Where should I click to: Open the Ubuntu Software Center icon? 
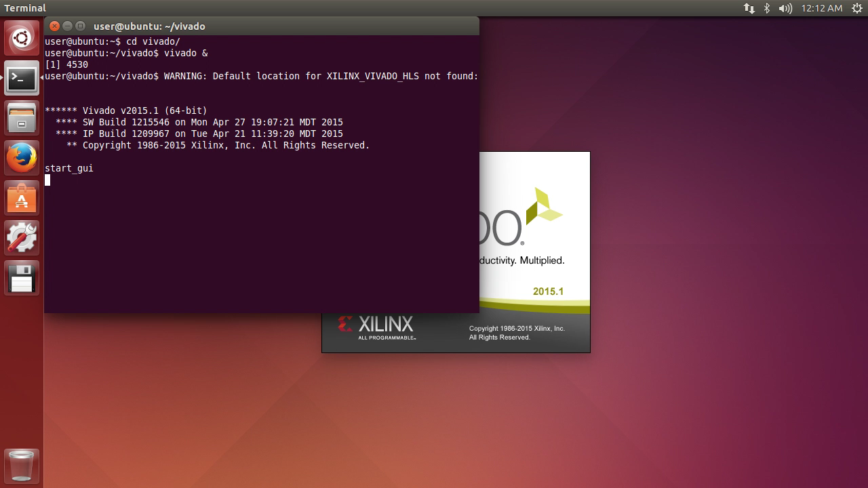[21, 199]
